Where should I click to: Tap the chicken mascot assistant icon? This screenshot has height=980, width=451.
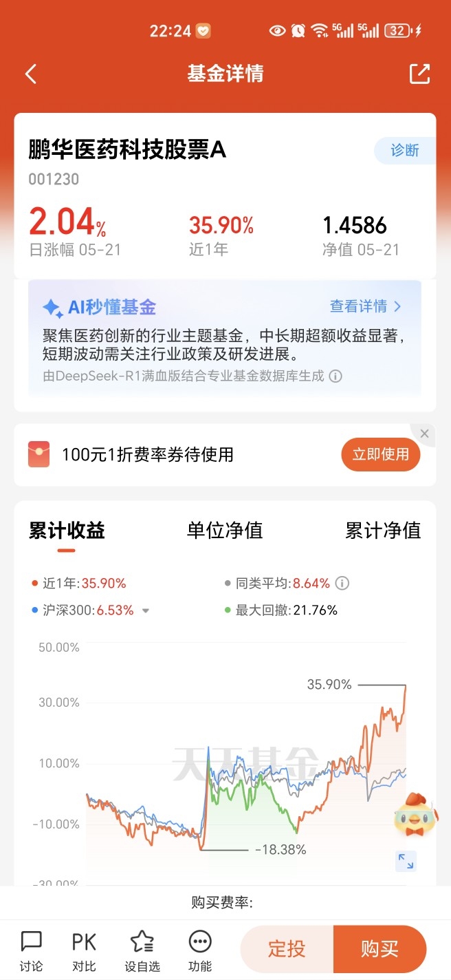[415, 814]
